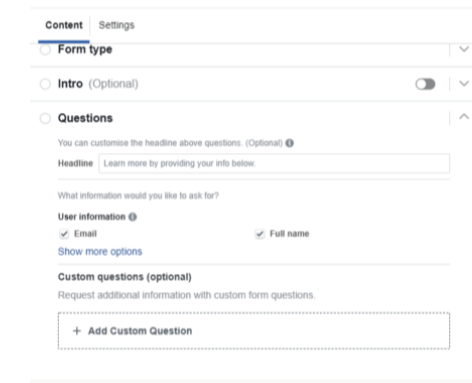
Task: Click the Show more options link
Action: pyautogui.click(x=100, y=252)
